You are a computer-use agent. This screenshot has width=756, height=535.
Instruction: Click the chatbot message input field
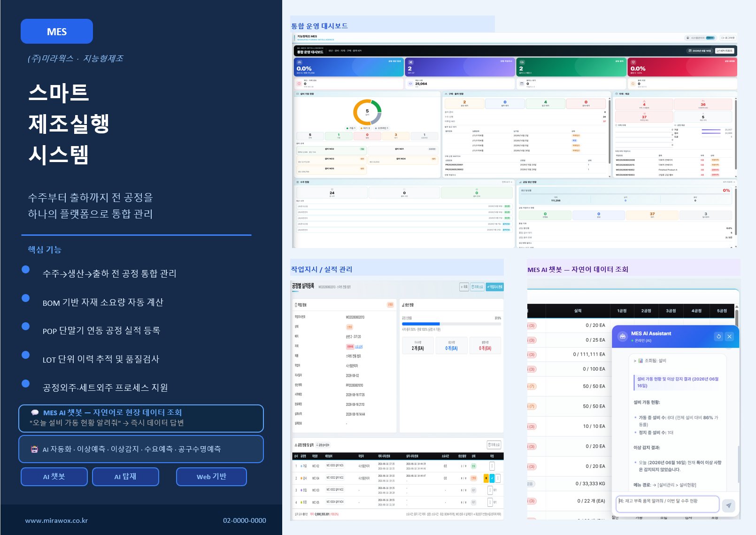point(667,504)
